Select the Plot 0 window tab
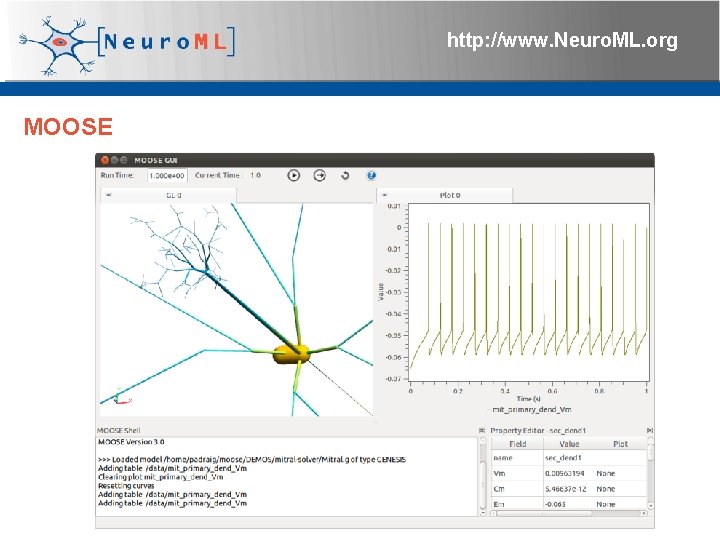Image resolution: width=720 pixels, height=540 pixels. (444, 195)
